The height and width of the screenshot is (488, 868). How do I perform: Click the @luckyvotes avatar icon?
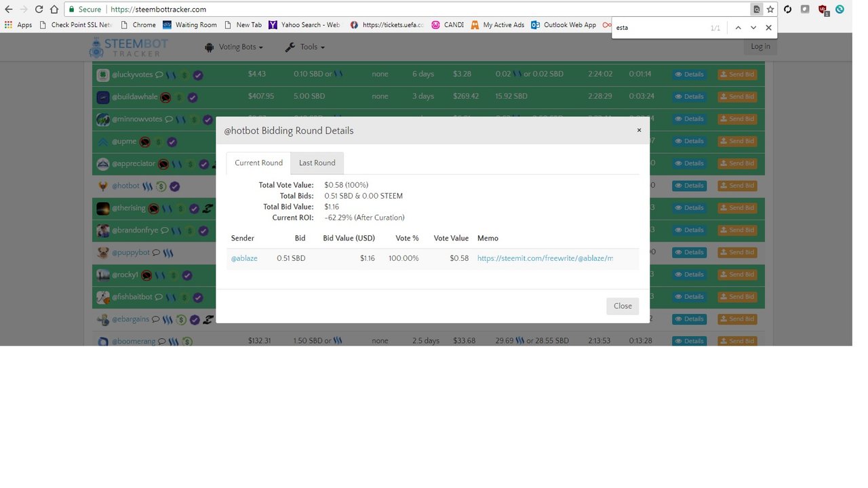(102, 75)
